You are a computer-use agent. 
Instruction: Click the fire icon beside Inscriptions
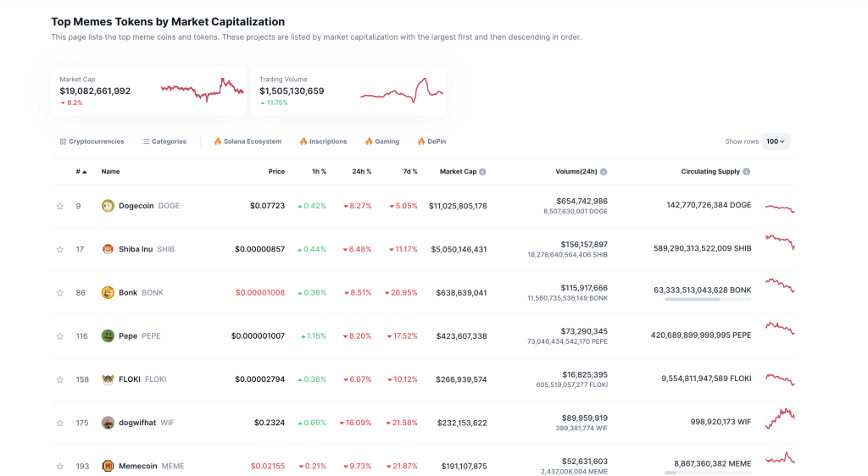click(x=303, y=141)
